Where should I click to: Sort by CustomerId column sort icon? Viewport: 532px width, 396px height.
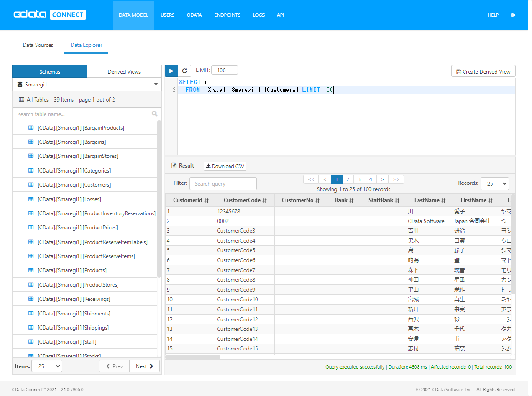207,200
